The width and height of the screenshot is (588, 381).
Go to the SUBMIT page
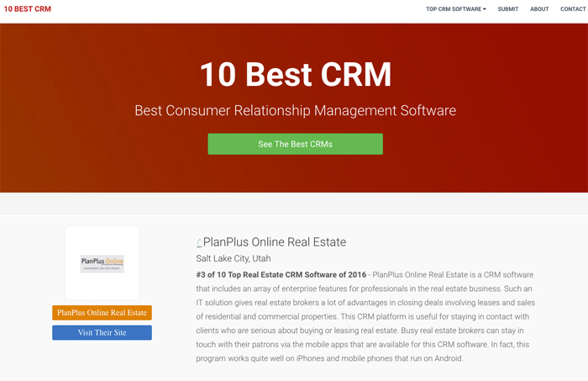pyautogui.click(x=507, y=9)
